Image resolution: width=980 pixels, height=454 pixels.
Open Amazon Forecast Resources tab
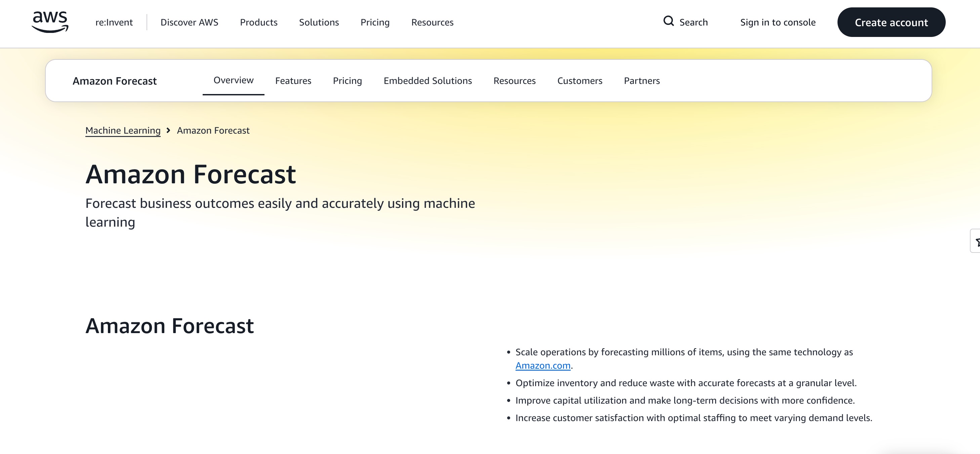coord(514,81)
